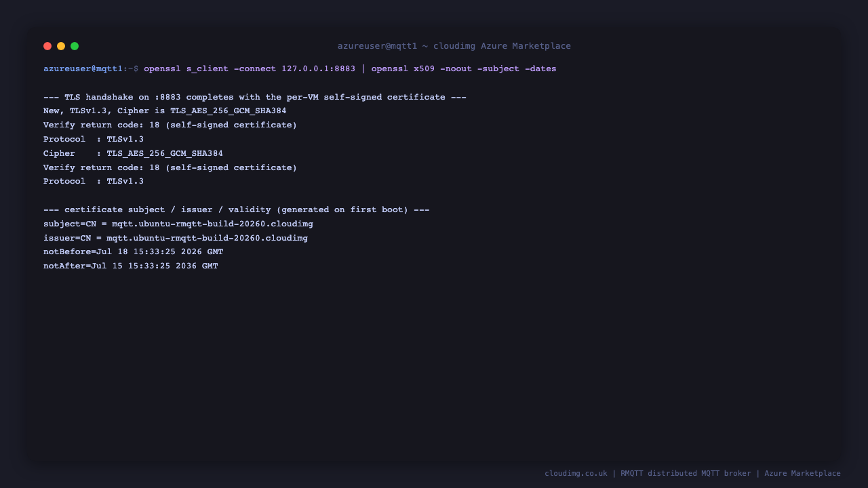The image size is (868, 488).
Task: Click the '--- TLS handshake on :8883' header line
Action: click(x=255, y=97)
